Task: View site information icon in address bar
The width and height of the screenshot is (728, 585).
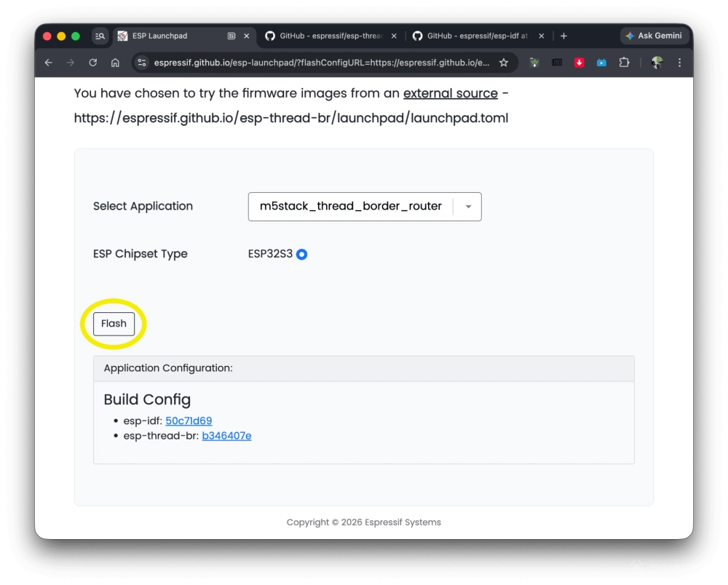Action: pos(142,62)
